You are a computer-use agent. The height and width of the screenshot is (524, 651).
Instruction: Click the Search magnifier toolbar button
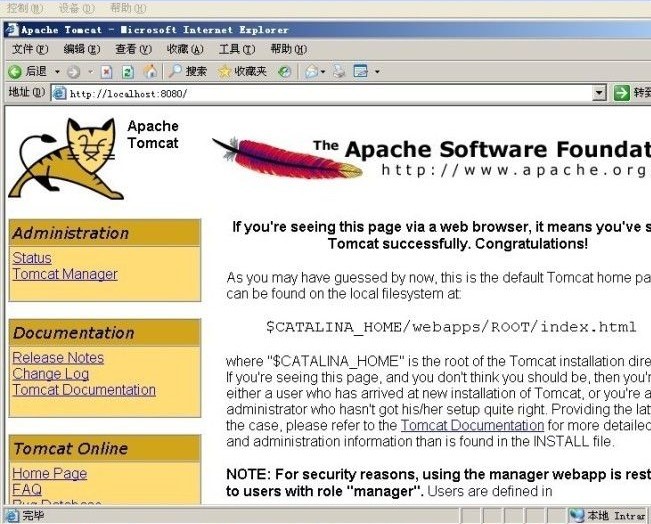tap(188, 71)
